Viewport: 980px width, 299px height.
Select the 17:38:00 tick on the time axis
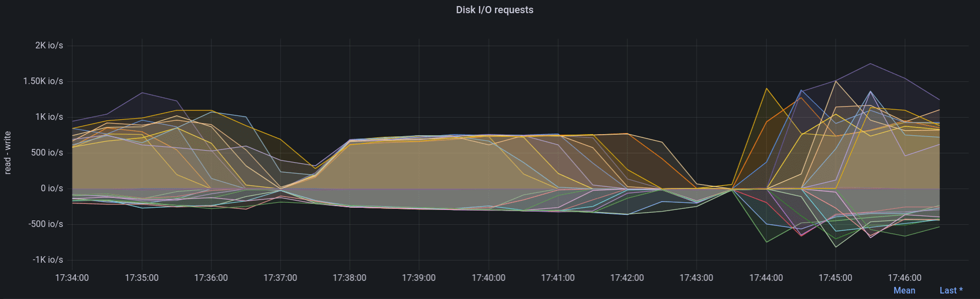tap(349, 278)
